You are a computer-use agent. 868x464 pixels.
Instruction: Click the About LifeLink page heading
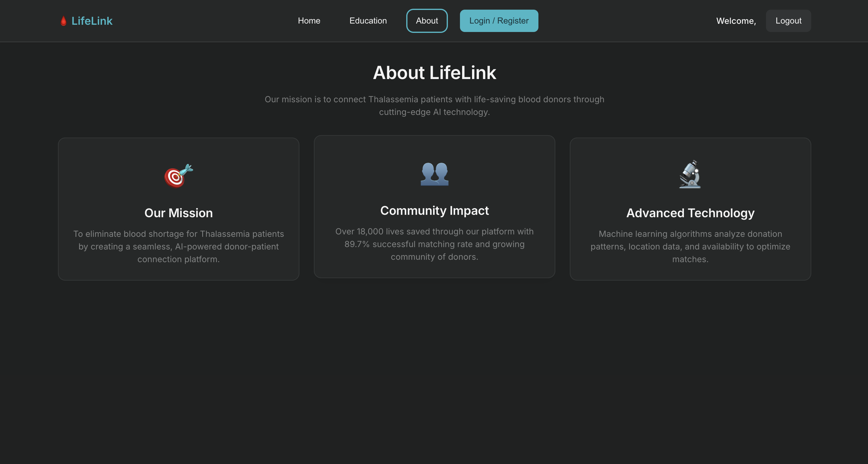[x=434, y=73]
